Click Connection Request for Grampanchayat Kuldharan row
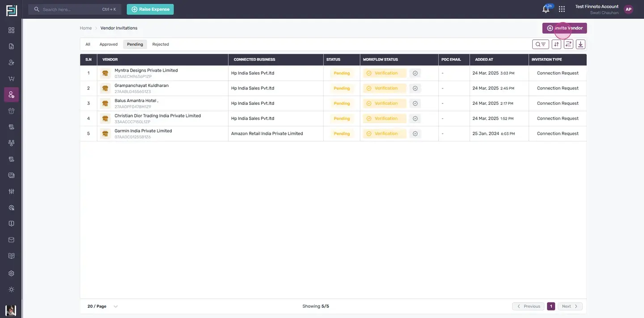This screenshot has height=318, width=644. pyautogui.click(x=558, y=88)
